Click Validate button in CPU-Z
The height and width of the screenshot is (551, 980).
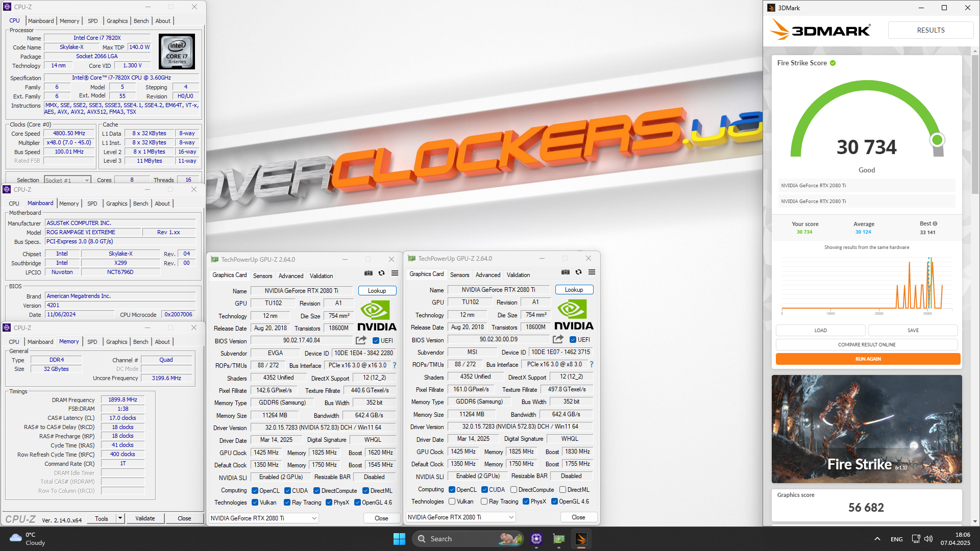click(145, 518)
